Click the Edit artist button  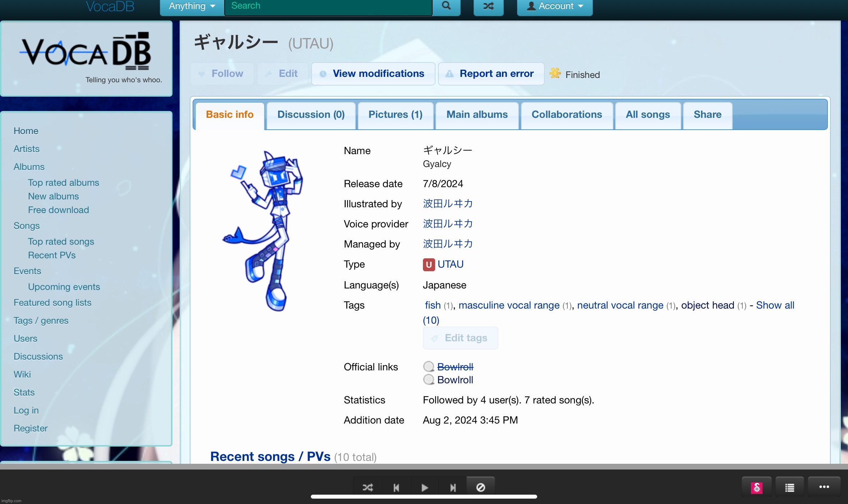click(x=282, y=74)
